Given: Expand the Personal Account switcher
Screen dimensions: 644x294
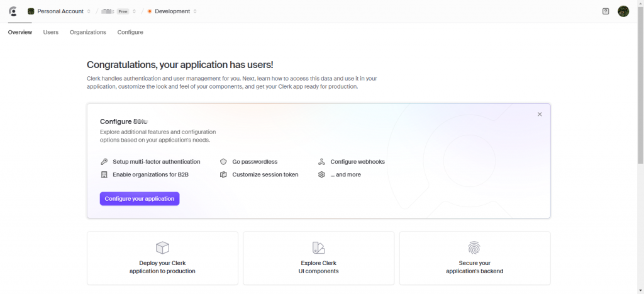Looking at the screenshot, I should pos(59,11).
